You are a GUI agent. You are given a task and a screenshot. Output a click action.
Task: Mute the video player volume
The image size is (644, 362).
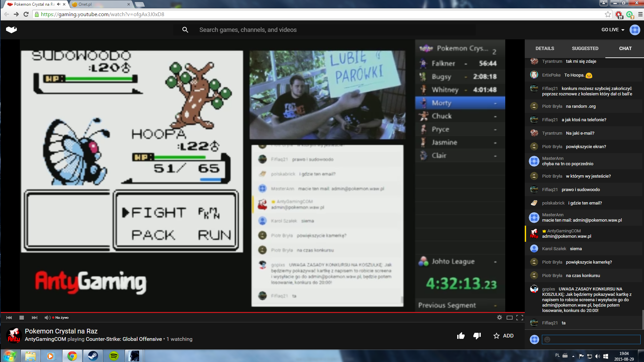(47, 318)
